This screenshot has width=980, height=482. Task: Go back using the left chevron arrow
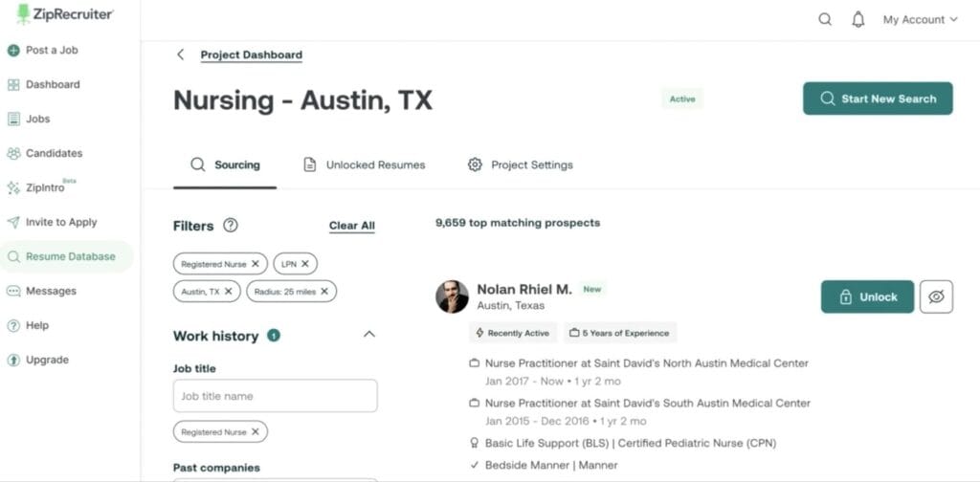[x=181, y=55]
